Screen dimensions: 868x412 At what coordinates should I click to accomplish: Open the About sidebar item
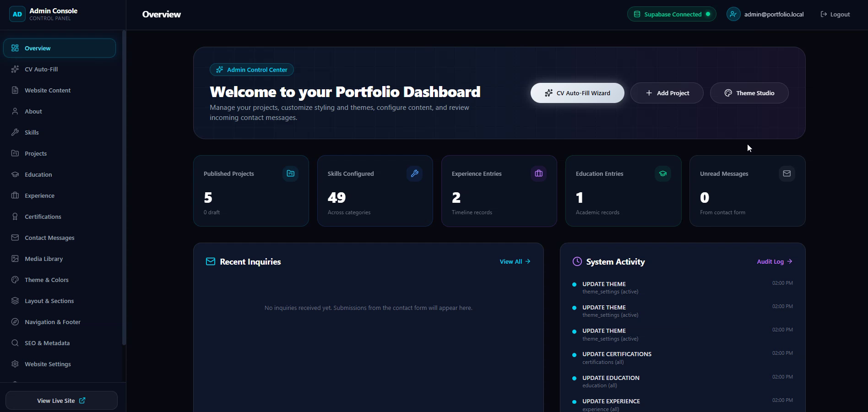click(x=60, y=111)
